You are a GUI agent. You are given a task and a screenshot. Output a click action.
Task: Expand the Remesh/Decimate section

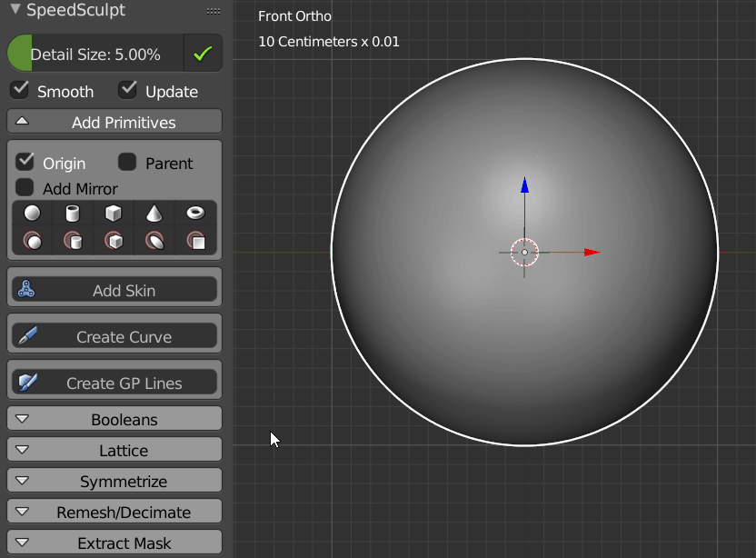point(114,511)
